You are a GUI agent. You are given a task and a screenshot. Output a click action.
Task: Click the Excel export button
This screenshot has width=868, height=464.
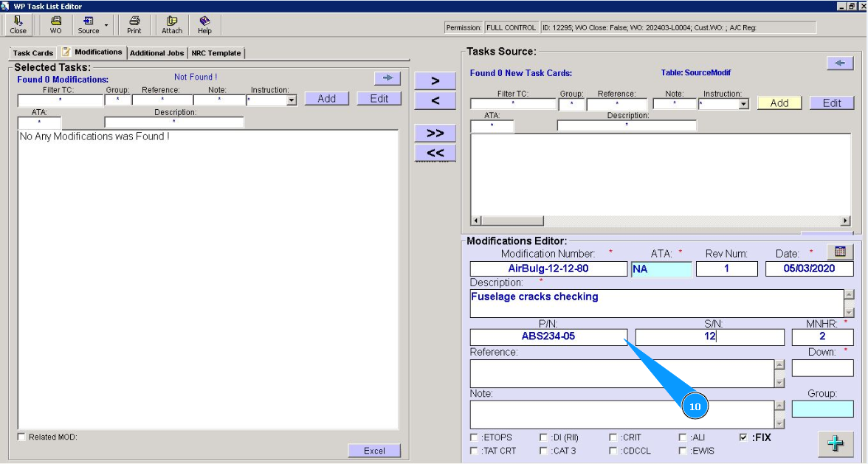coord(374,451)
